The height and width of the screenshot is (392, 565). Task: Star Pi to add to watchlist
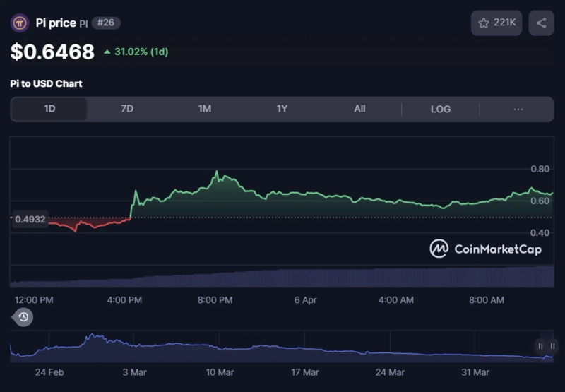coord(496,23)
